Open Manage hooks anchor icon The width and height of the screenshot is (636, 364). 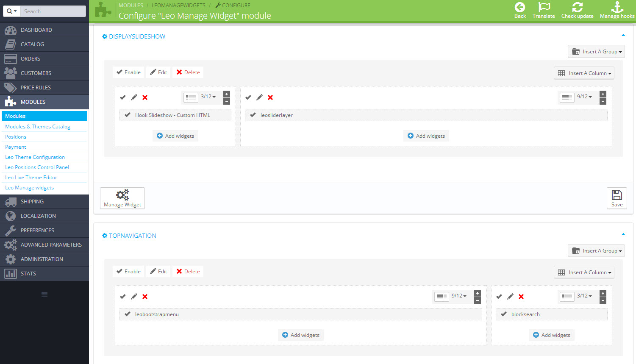pyautogui.click(x=617, y=7)
